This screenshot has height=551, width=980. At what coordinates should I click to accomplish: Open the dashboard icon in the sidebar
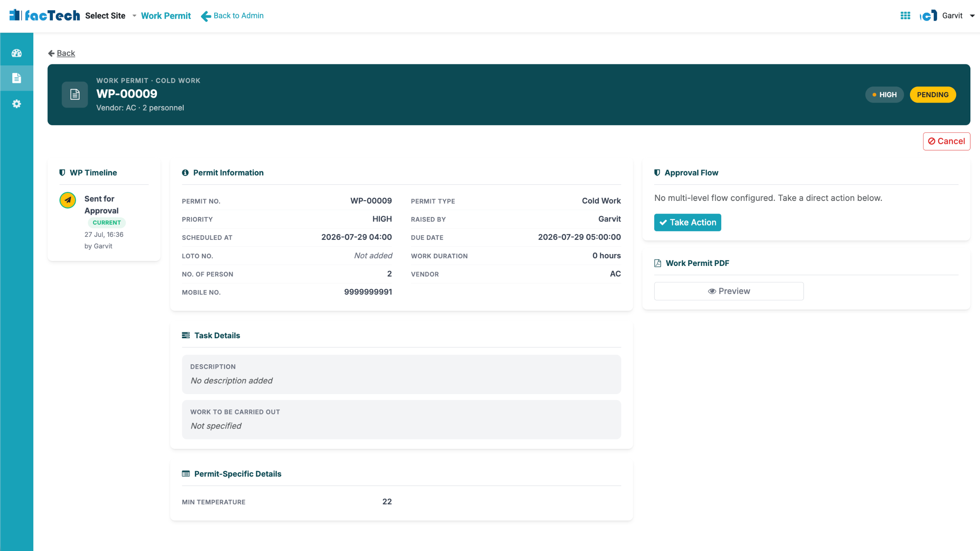coord(16,53)
